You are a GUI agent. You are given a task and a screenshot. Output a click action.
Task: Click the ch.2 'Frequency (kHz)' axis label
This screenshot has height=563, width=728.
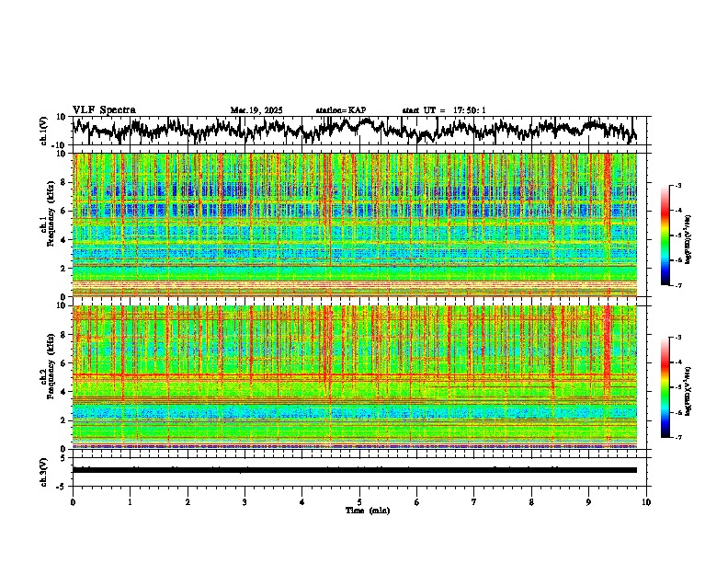[x=51, y=365]
